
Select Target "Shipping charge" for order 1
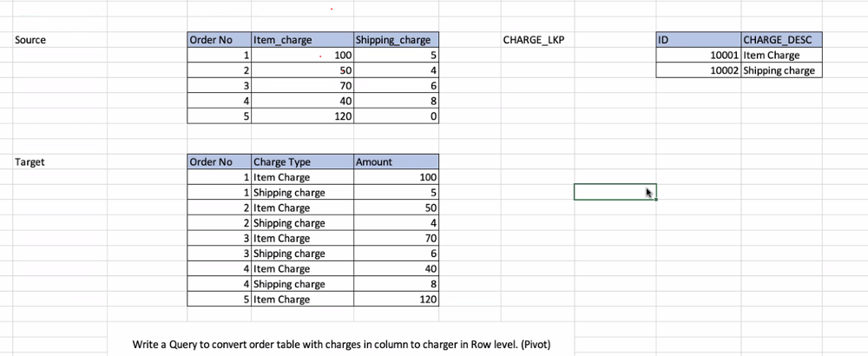tap(302, 193)
